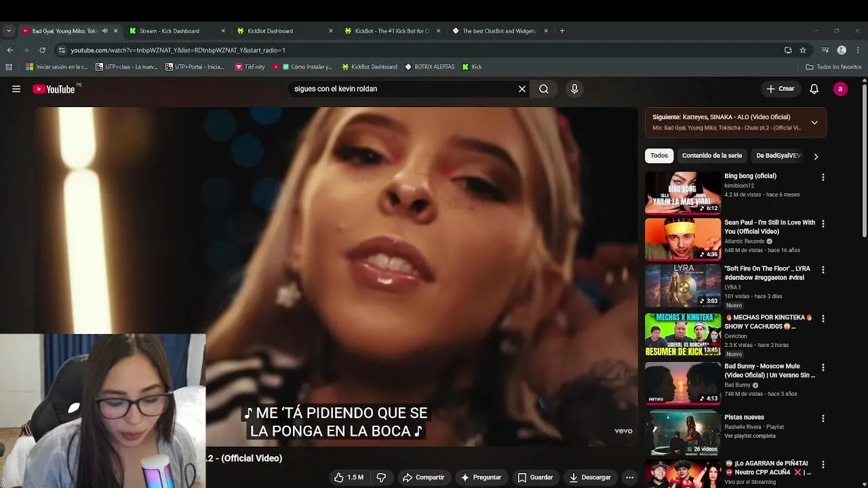Open the tab search dropdown arrow

click(9, 30)
